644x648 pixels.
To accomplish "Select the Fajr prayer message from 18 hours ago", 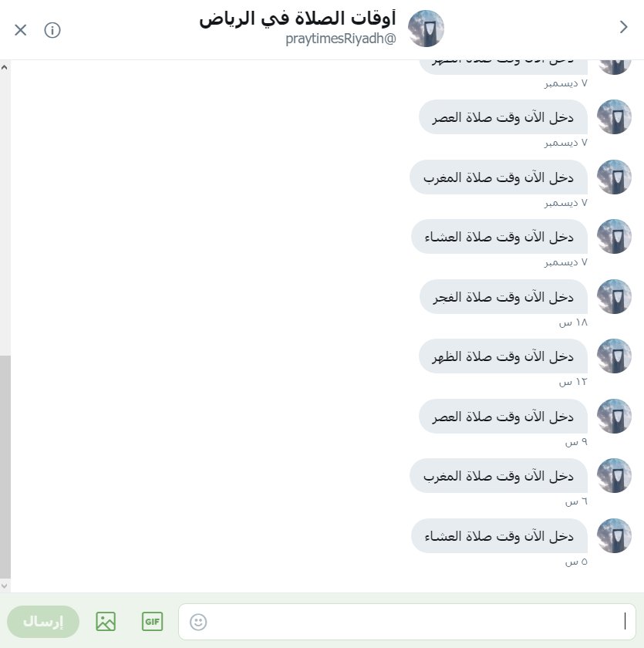I will pos(503,297).
